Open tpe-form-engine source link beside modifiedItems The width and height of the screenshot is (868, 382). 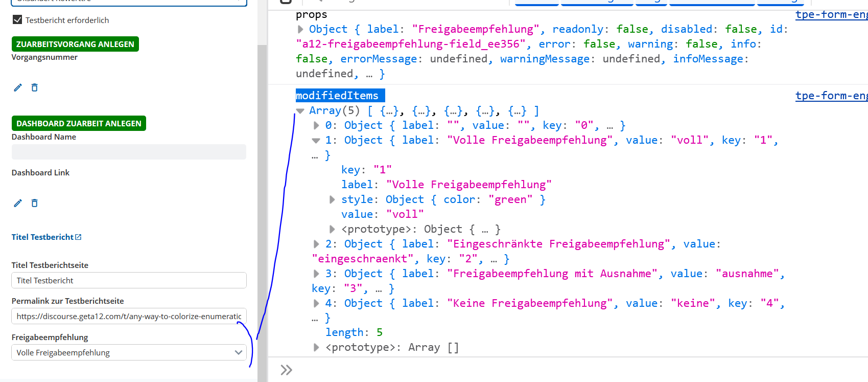coord(831,96)
